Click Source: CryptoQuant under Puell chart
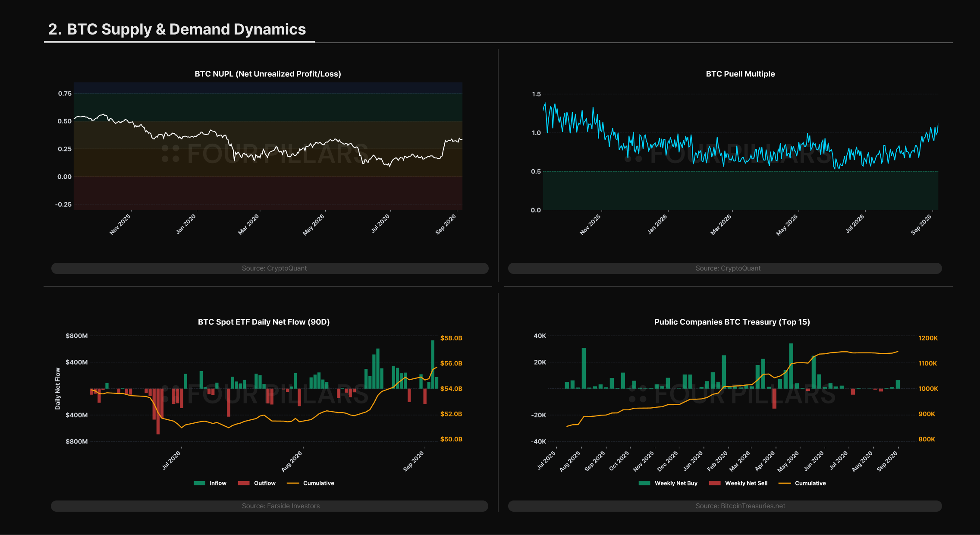This screenshot has height=535, width=980. (725, 268)
